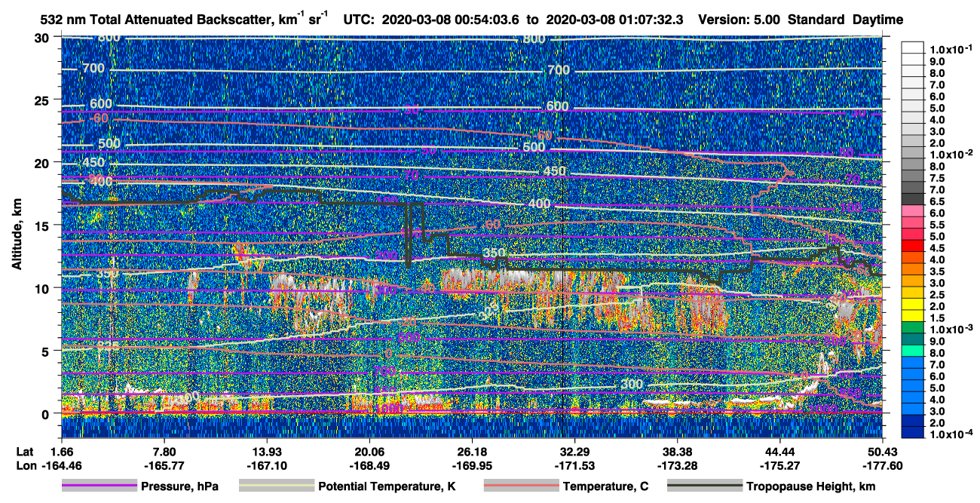Click the longitude value '-168.49'
The width and height of the screenshot is (980, 503).
(x=369, y=465)
